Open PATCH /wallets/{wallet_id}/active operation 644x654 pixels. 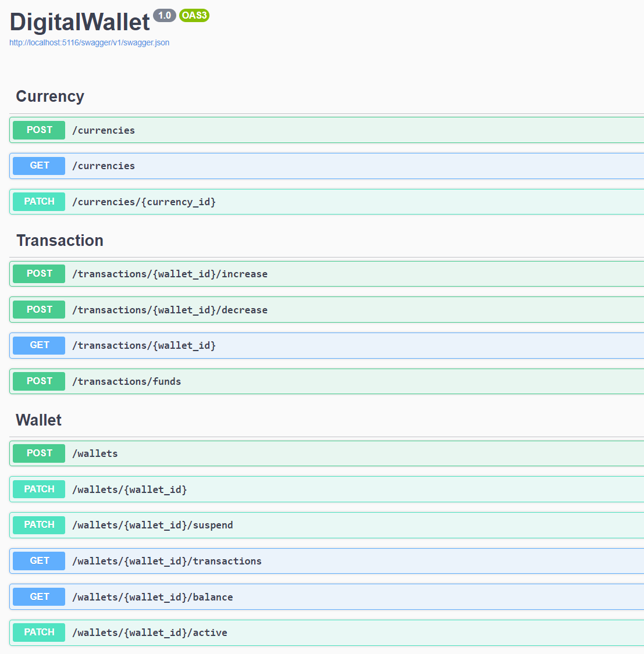click(326, 632)
